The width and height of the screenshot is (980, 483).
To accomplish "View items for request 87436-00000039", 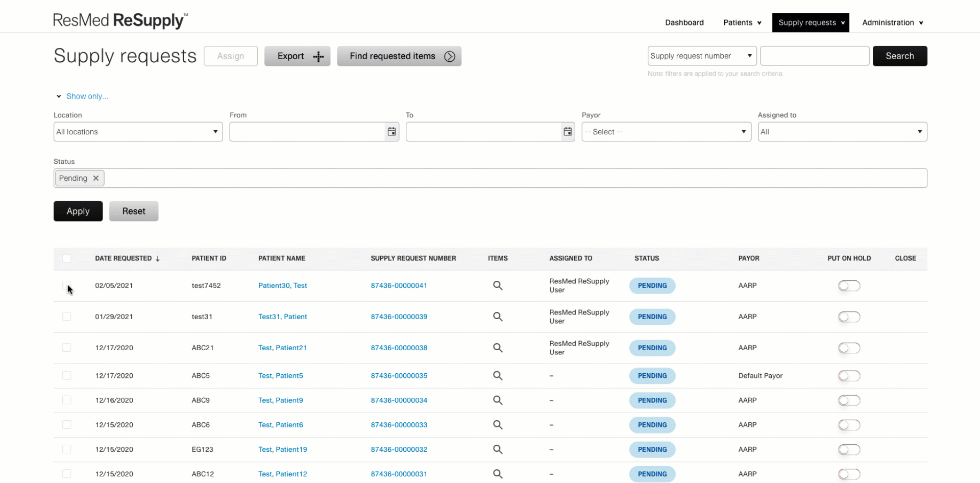I will [x=498, y=317].
